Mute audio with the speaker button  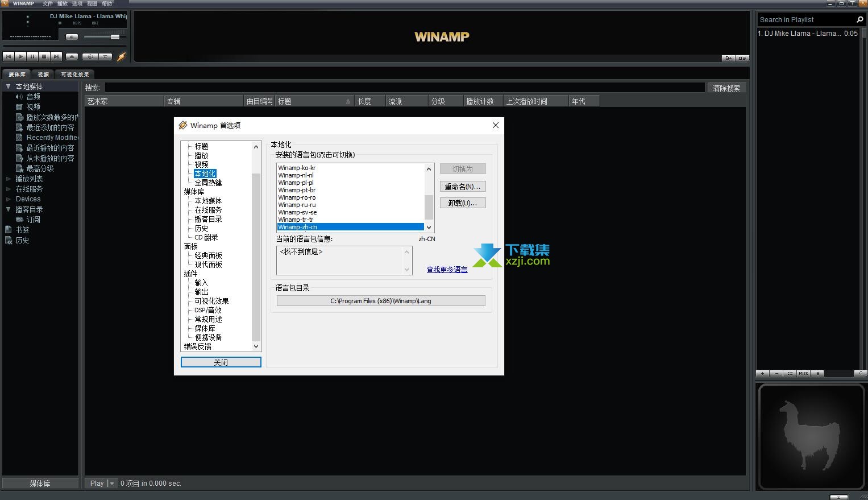click(x=72, y=37)
